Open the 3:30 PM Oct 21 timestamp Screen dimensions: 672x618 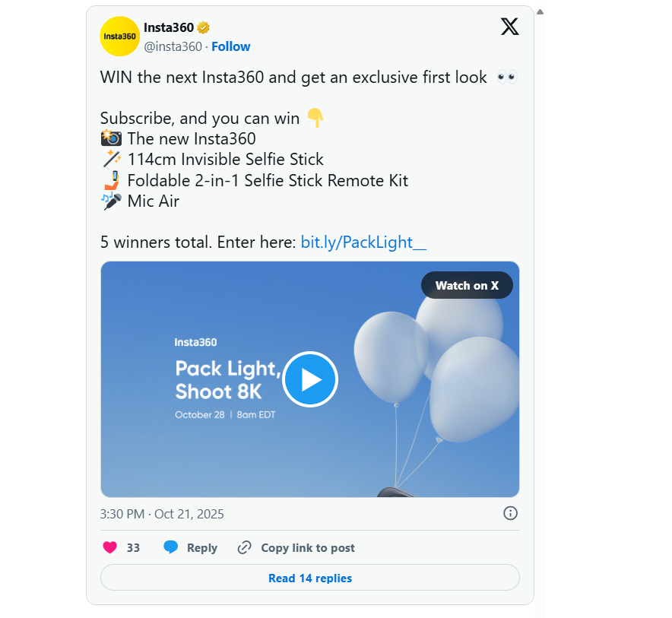162,514
